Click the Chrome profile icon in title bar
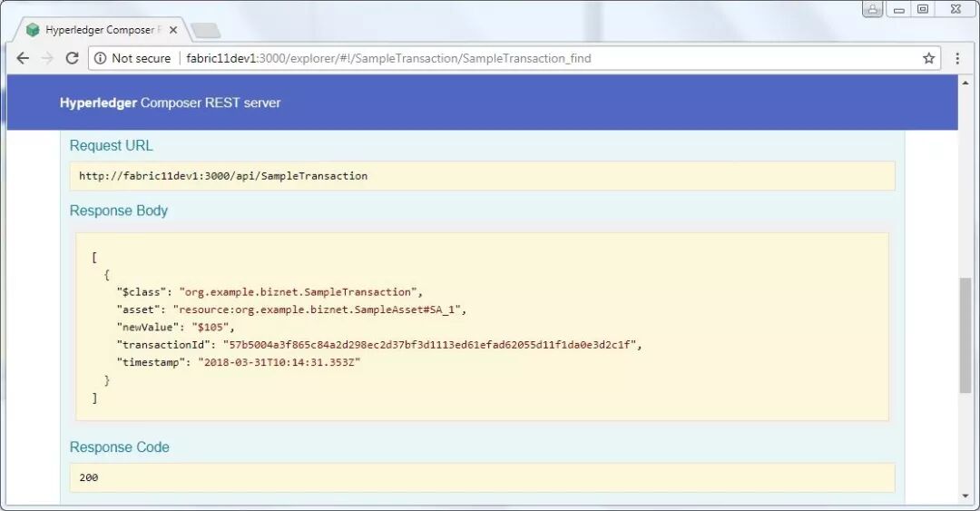The width and height of the screenshot is (980, 511). coord(873,9)
